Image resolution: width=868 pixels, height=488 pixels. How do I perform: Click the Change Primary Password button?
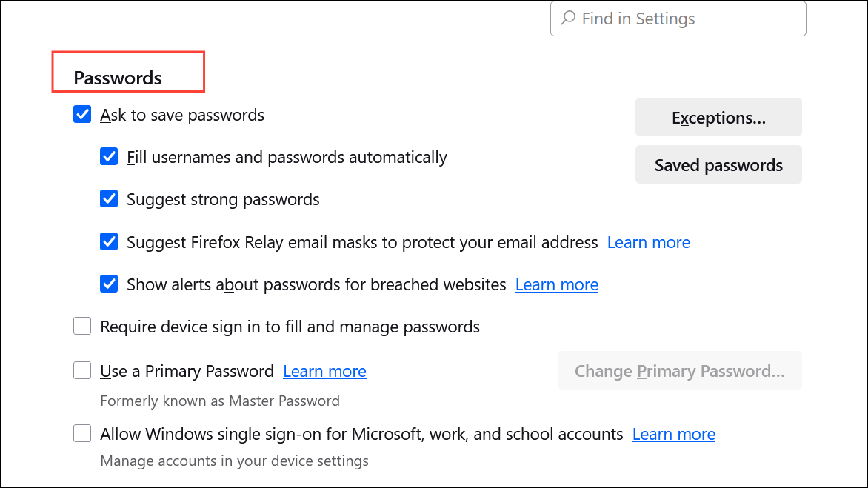(679, 371)
